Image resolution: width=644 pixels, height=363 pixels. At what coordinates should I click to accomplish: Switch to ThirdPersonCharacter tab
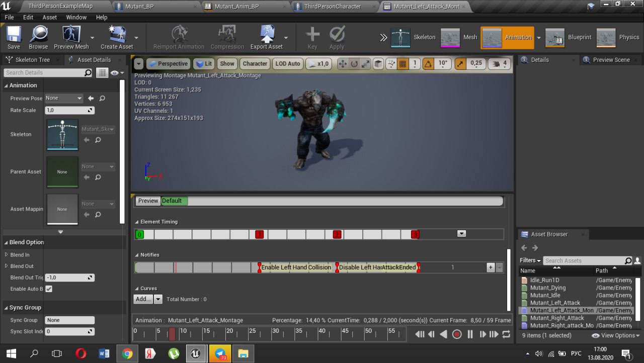tap(333, 7)
